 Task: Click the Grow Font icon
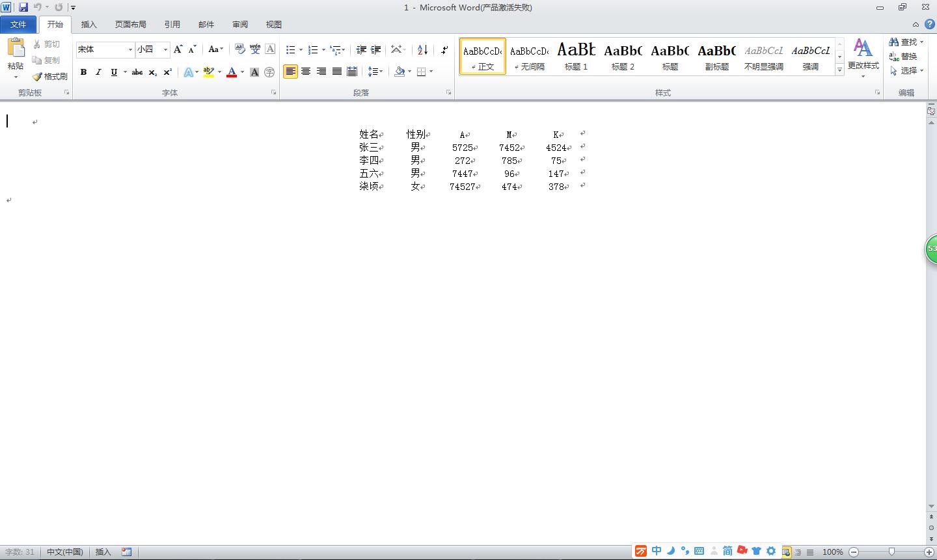[178, 49]
